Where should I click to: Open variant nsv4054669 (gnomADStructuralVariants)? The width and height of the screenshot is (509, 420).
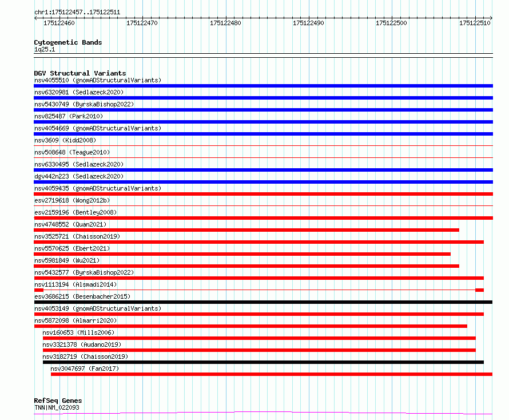[98, 128]
